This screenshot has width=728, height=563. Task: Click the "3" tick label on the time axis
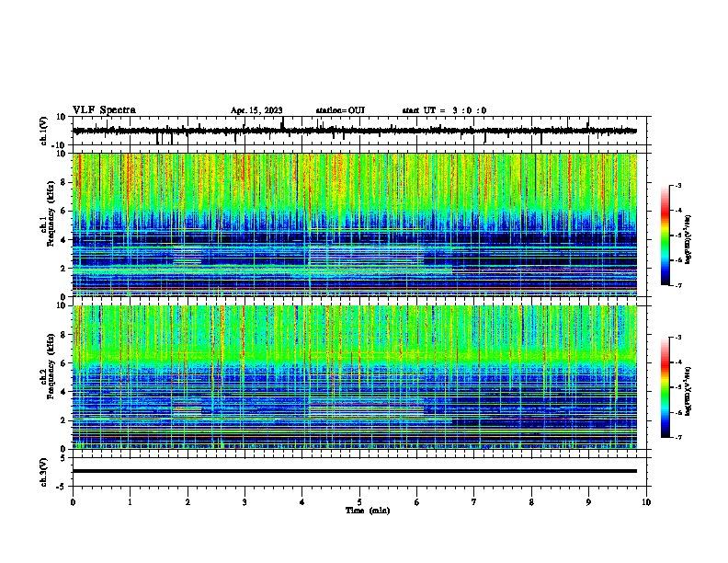coord(245,502)
